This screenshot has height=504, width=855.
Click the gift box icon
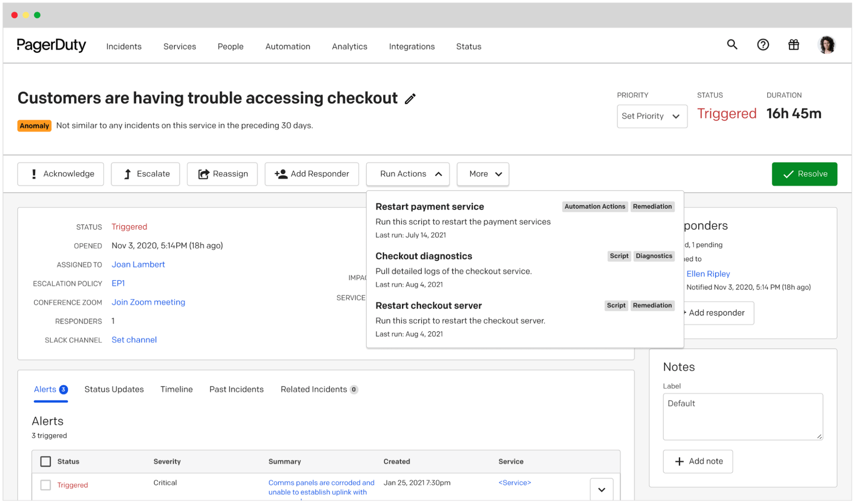(794, 45)
